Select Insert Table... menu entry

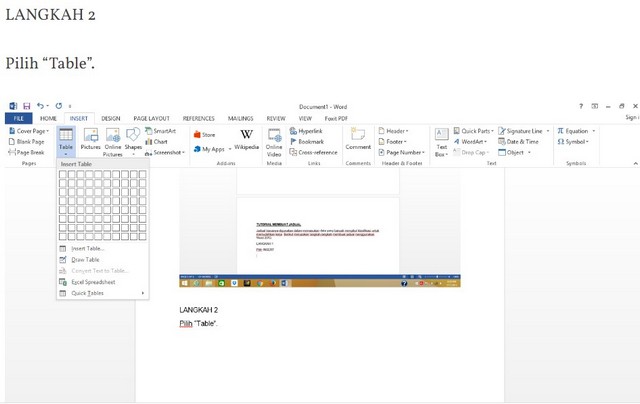88,248
